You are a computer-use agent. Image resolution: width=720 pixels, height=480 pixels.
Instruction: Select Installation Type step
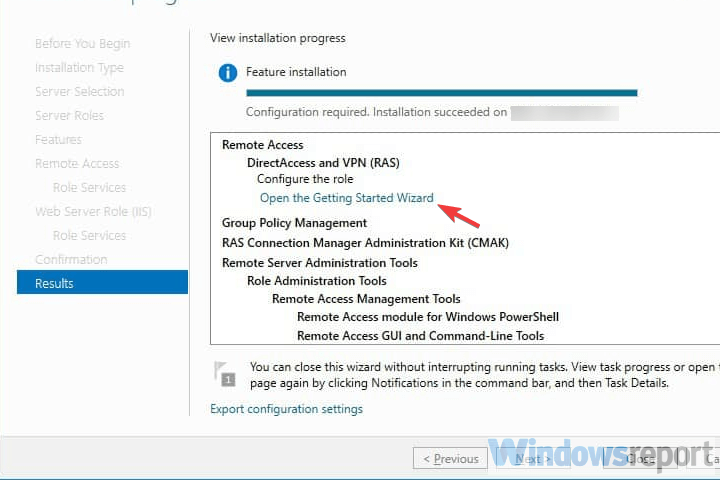click(x=79, y=68)
